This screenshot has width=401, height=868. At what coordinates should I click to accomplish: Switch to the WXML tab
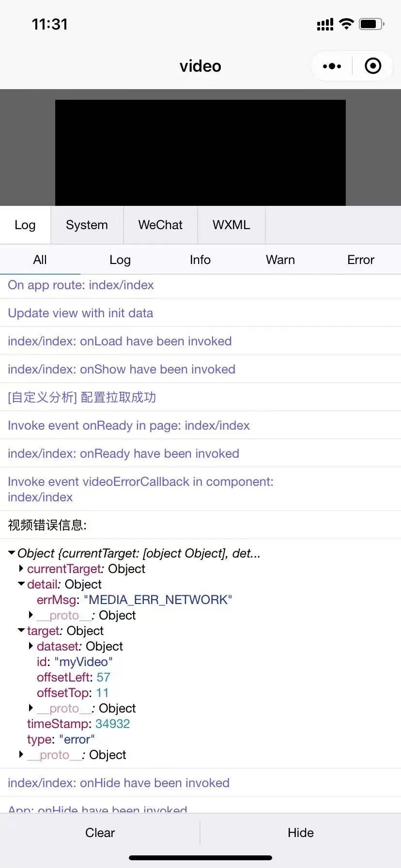[231, 225]
